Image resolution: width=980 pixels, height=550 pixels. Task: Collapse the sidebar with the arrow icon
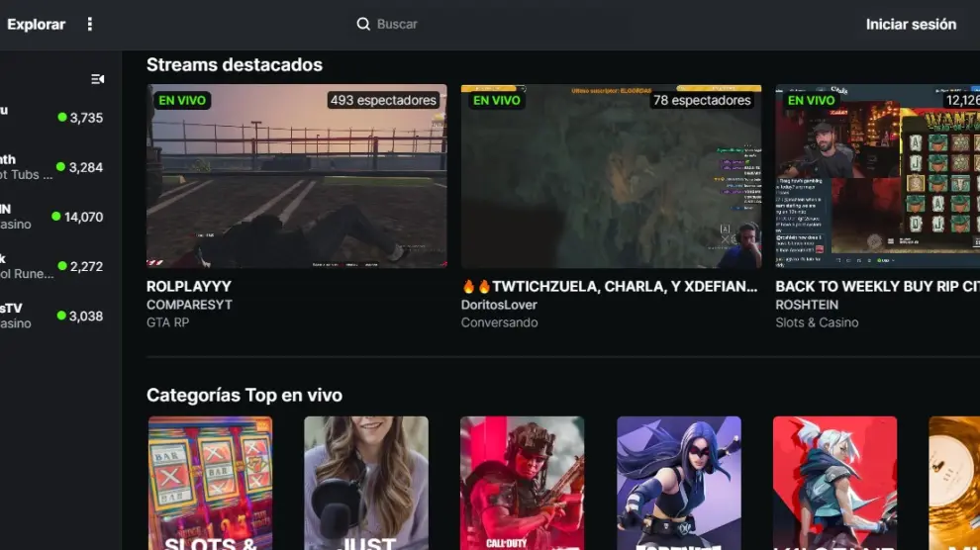pyautogui.click(x=97, y=79)
